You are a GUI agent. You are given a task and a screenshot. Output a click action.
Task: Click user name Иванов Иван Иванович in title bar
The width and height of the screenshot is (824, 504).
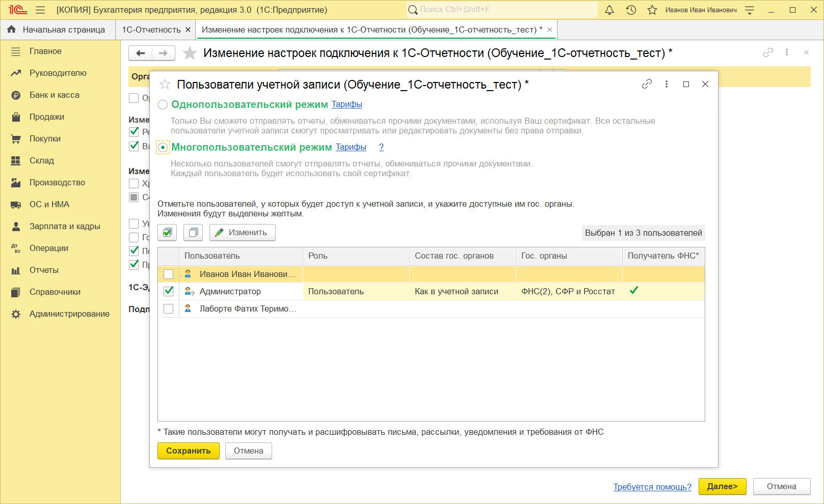pos(701,10)
